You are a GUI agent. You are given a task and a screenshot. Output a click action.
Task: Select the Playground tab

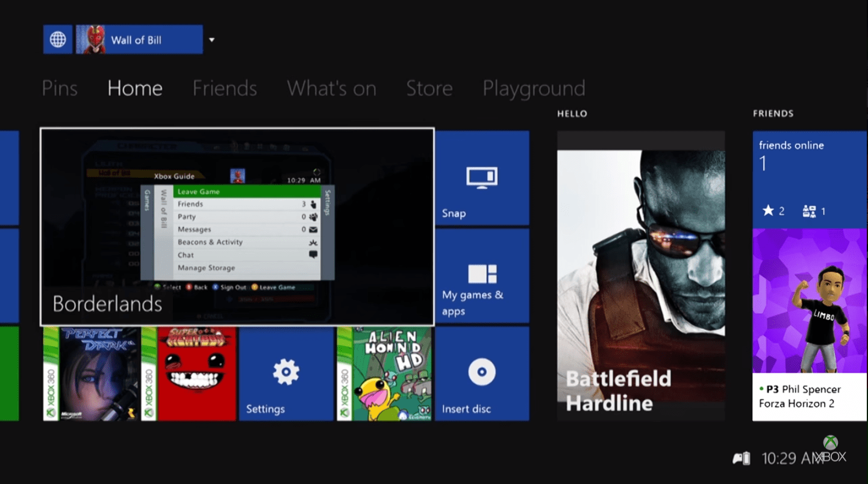coord(533,88)
